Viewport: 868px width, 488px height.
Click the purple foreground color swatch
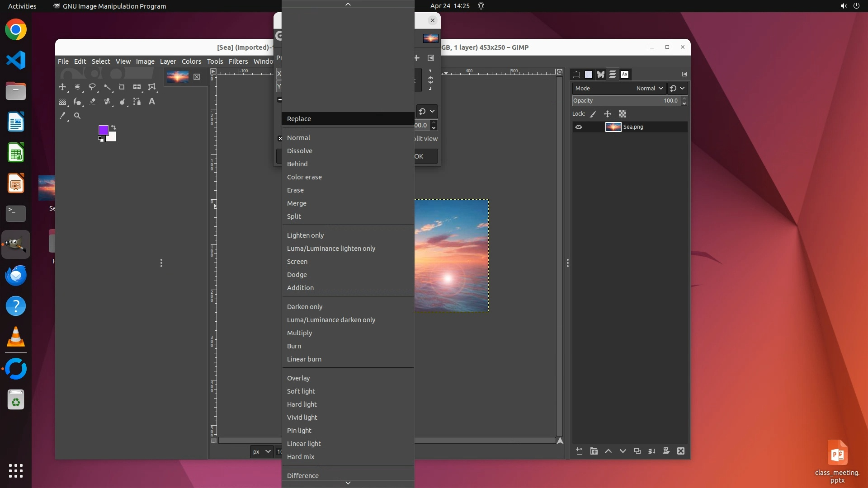[103, 130]
